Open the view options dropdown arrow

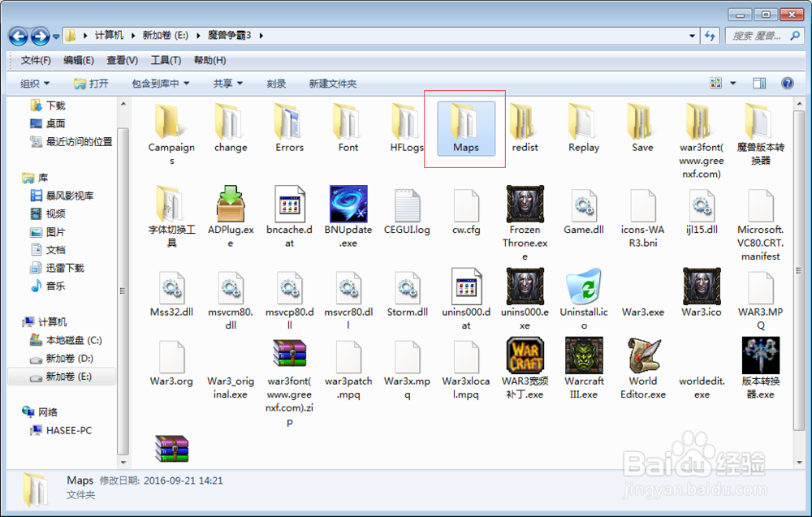[732, 84]
